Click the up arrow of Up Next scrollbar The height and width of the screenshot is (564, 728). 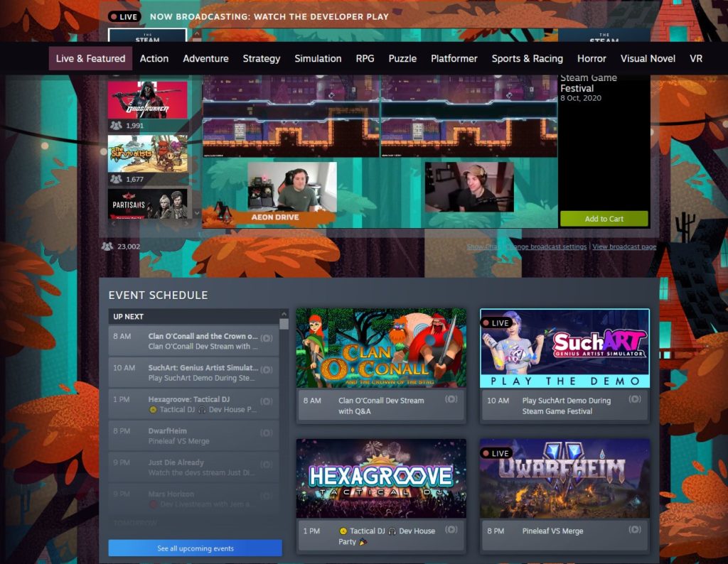(284, 314)
